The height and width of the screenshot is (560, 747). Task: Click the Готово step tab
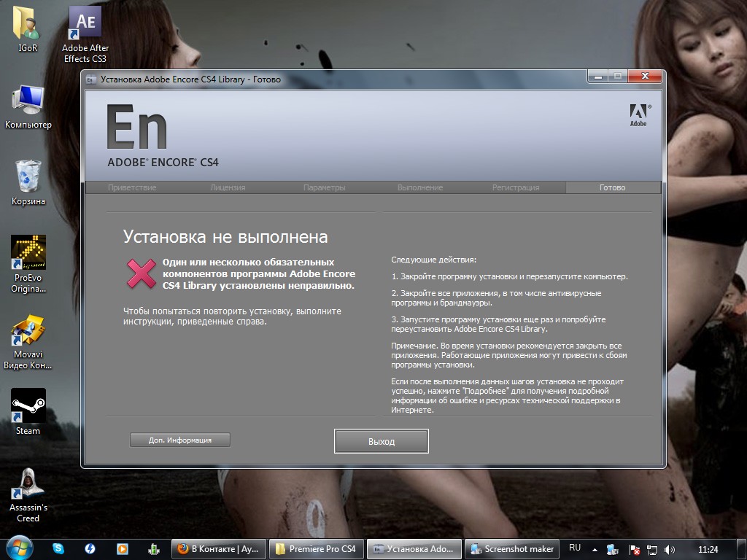(612, 187)
